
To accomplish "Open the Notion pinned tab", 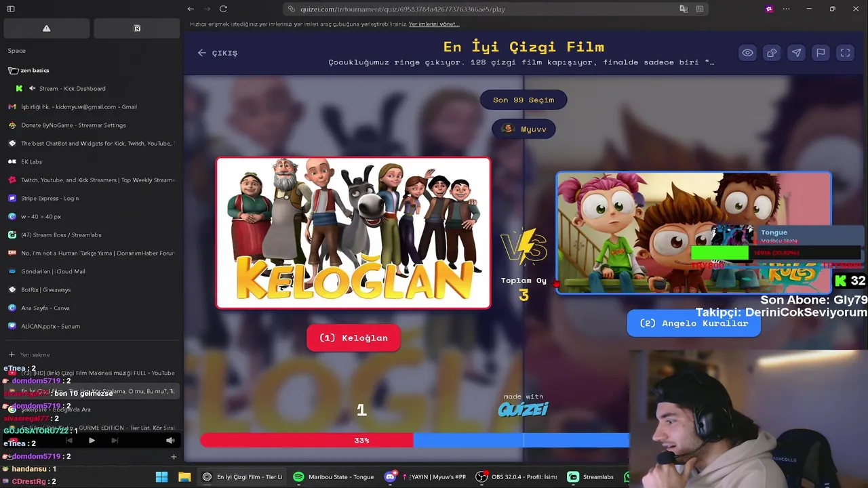I will pyautogui.click(x=137, y=28).
